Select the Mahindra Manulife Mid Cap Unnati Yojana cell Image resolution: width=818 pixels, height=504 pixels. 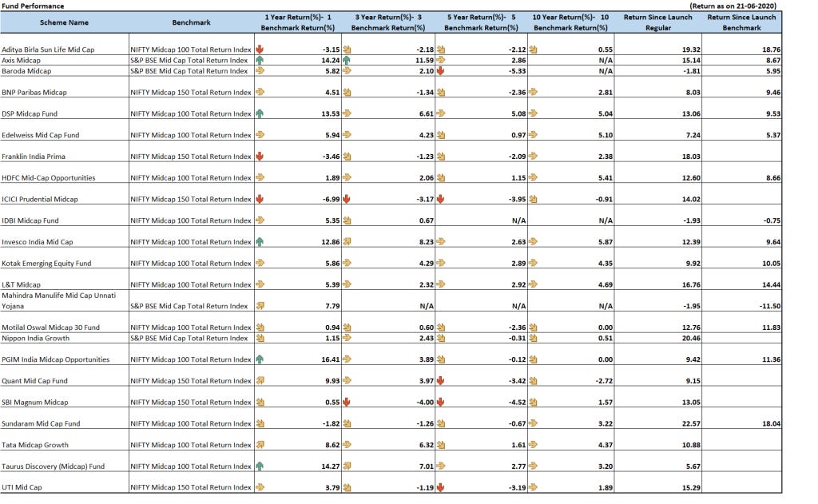pyautogui.click(x=65, y=300)
